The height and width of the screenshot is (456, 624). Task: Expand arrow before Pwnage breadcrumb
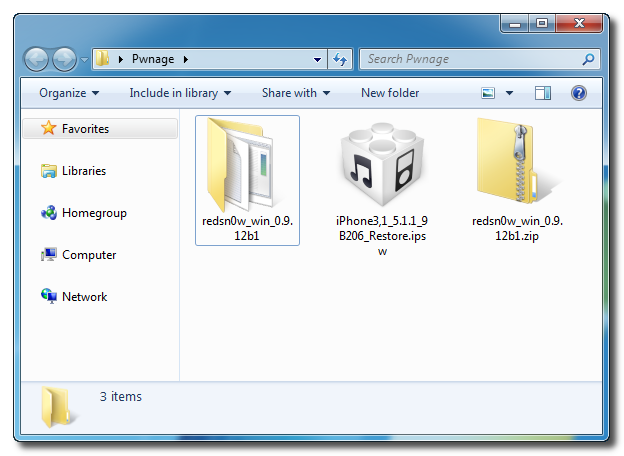point(121,59)
